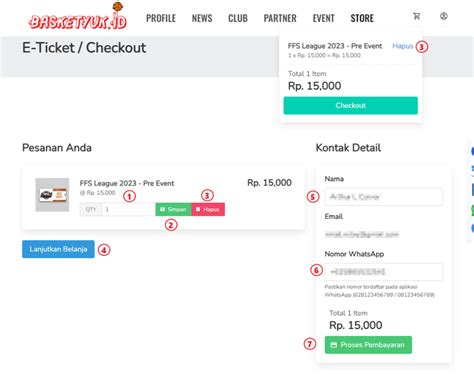474x374 pixels.
Task: Open the News menu item
Action: tap(202, 18)
